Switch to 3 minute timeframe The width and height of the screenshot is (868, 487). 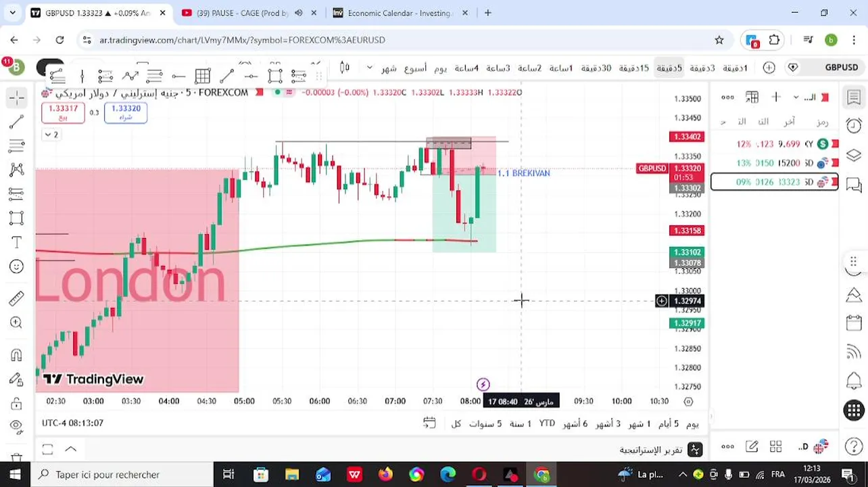point(702,68)
